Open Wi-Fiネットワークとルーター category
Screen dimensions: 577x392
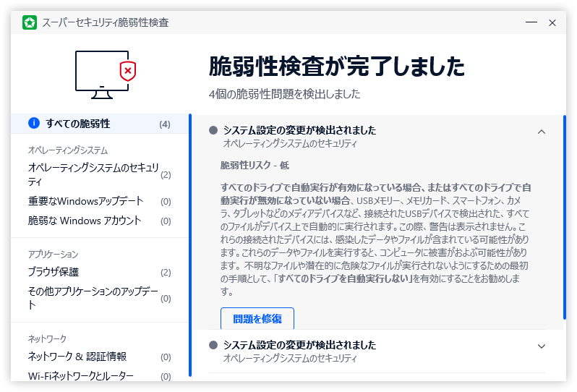100,376
